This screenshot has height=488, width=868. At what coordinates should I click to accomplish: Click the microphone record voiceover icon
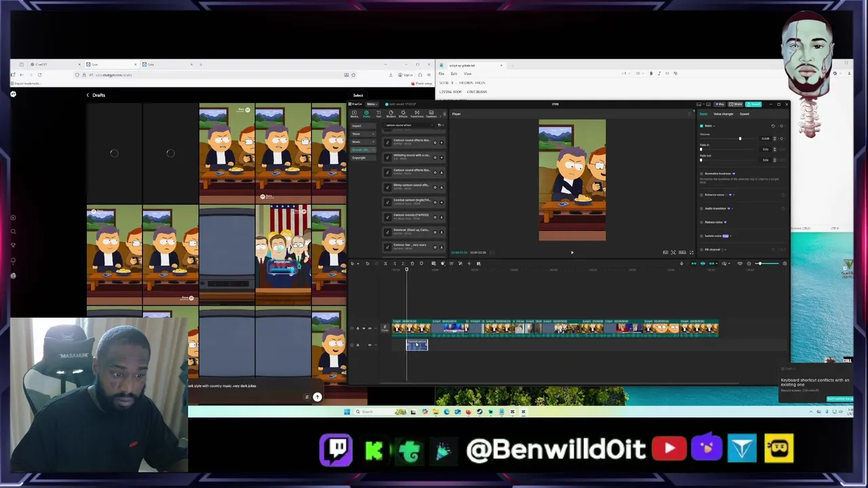coord(682,264)
